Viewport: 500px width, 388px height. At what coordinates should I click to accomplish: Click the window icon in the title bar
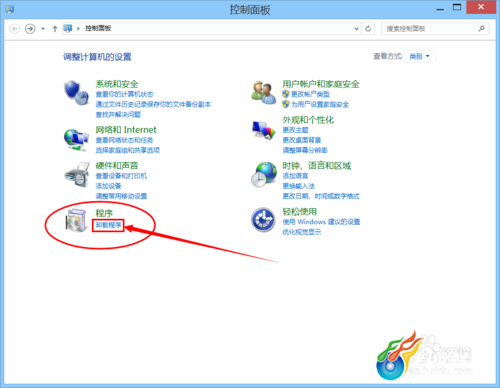point(9,9)
